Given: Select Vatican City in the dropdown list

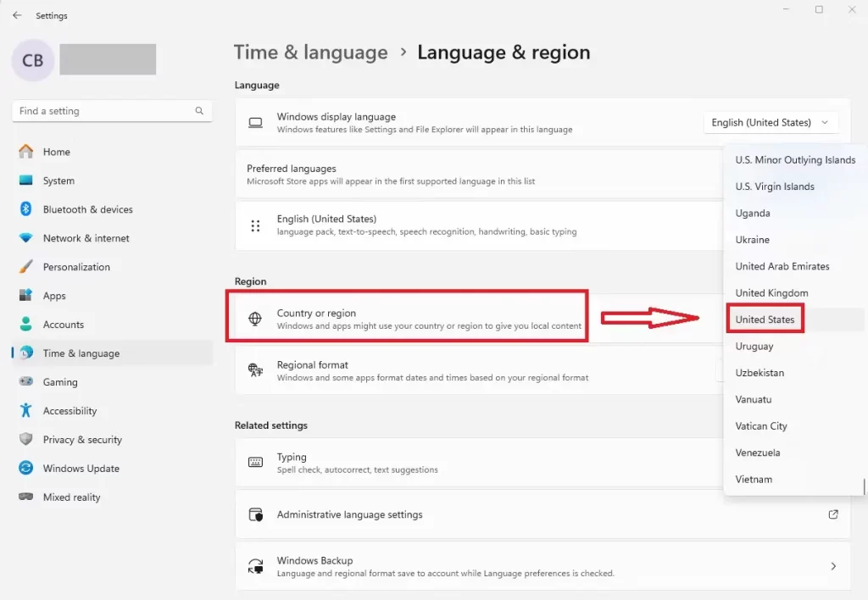Looking at the screenshot, I should tap(760, 425).
